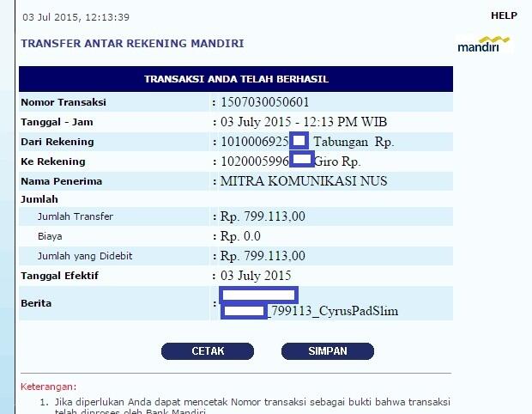Click the 'TRANSFER ANTAR REKENING MANDIRI' heading
The image size is (532, 414).
[x=132, y=44]
